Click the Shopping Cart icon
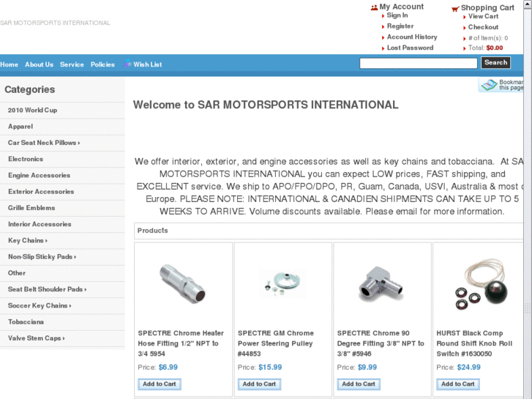The width and height of the screenshot is (532, 399). [455, 9]
